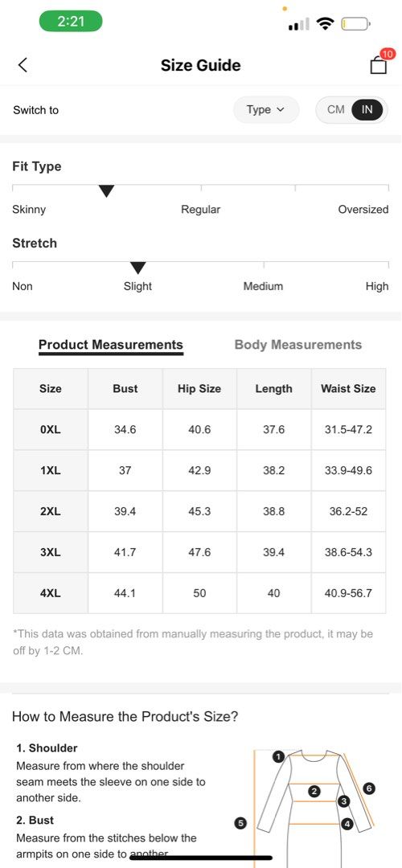Tap the Wi-Fi status icon

pyautogui.click(x=325, y=23)
